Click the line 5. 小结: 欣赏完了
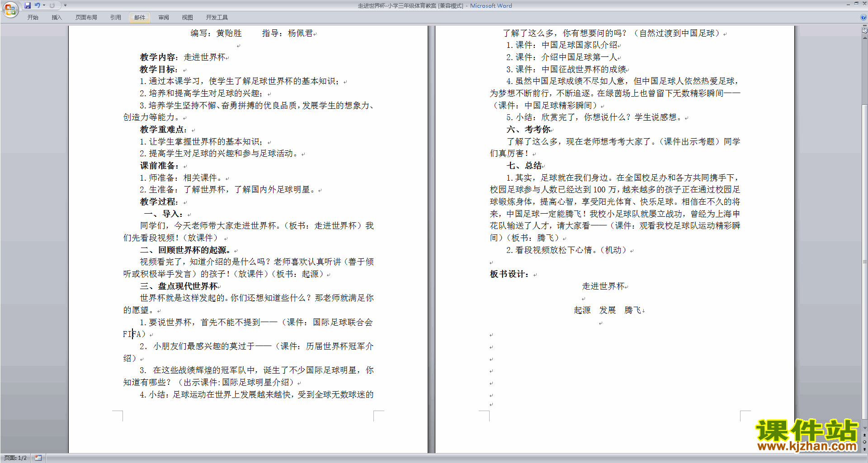 pyautogui.click(x=594, y=117)
